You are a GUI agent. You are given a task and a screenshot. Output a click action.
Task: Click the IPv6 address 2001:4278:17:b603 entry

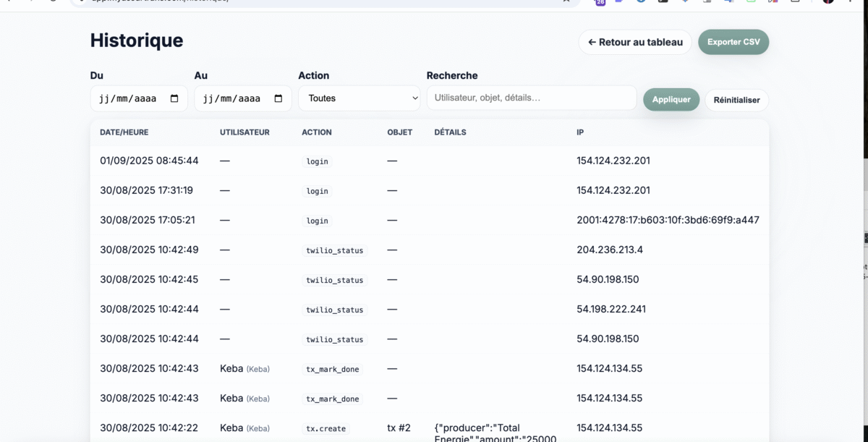click(668, 220)
